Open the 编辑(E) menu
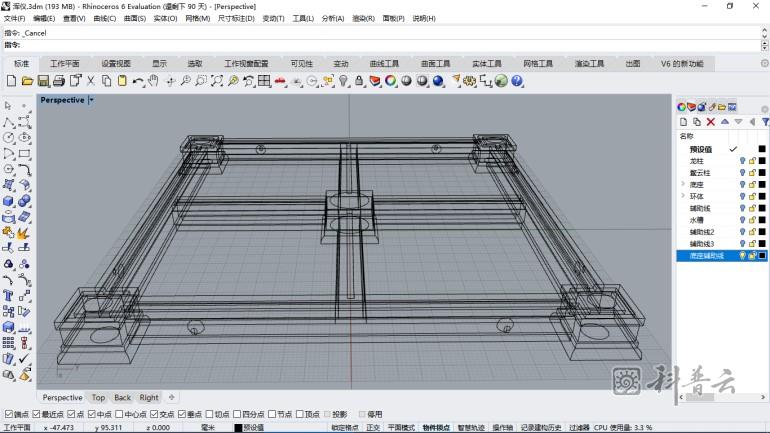Screen dimensions: 770x433 coord(44,18)
